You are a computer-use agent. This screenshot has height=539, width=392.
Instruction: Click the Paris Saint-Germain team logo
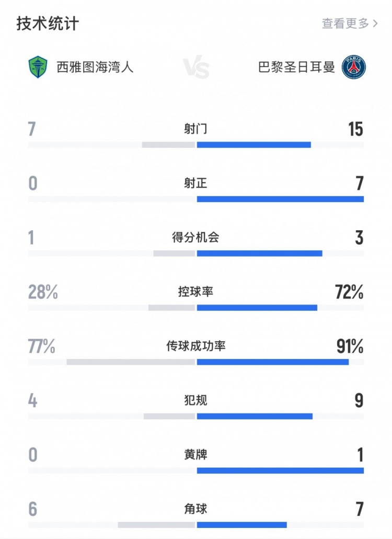(x=354, y=68)
